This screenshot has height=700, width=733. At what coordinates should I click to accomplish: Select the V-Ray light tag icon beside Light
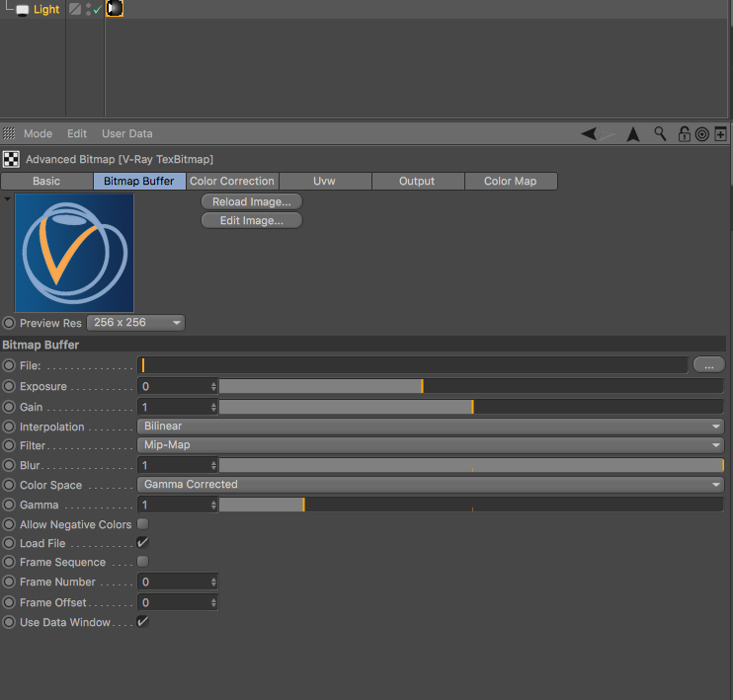tap(115, 9)
